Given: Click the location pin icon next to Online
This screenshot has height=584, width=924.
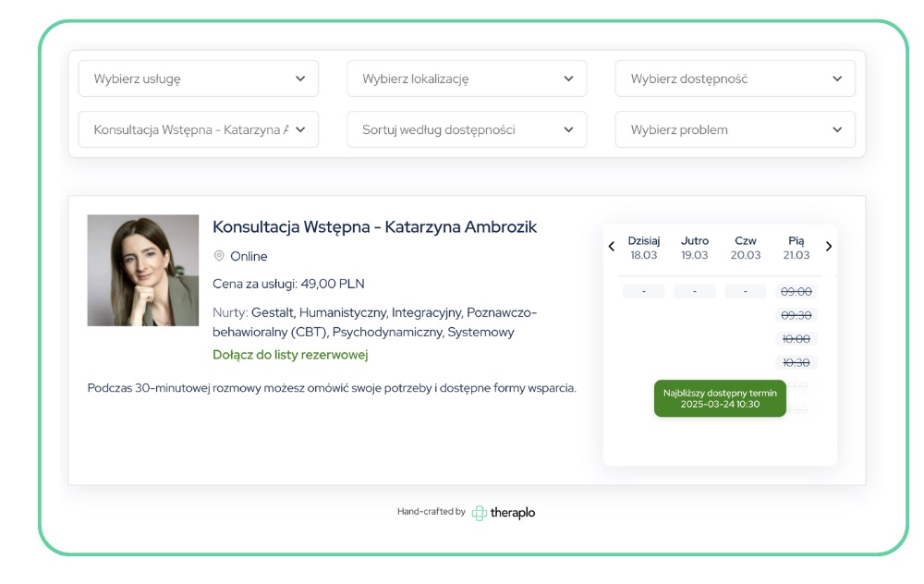Looking at the screenshot, I should coord(218,256).
